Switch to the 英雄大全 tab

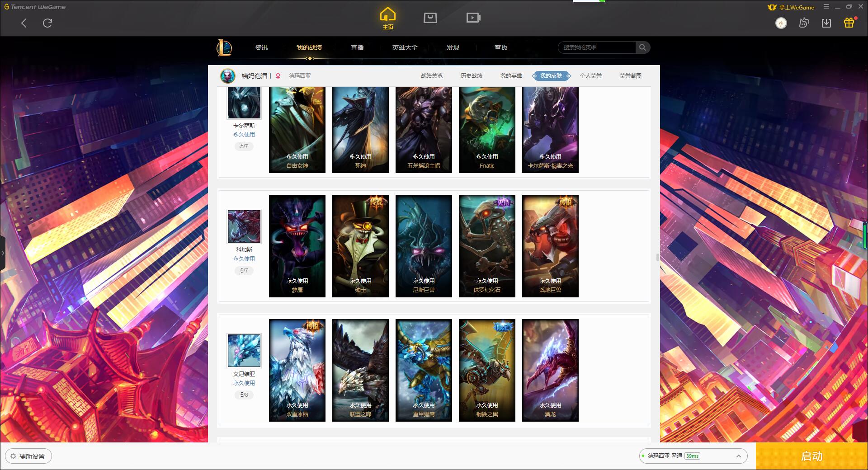click(405, 47)
